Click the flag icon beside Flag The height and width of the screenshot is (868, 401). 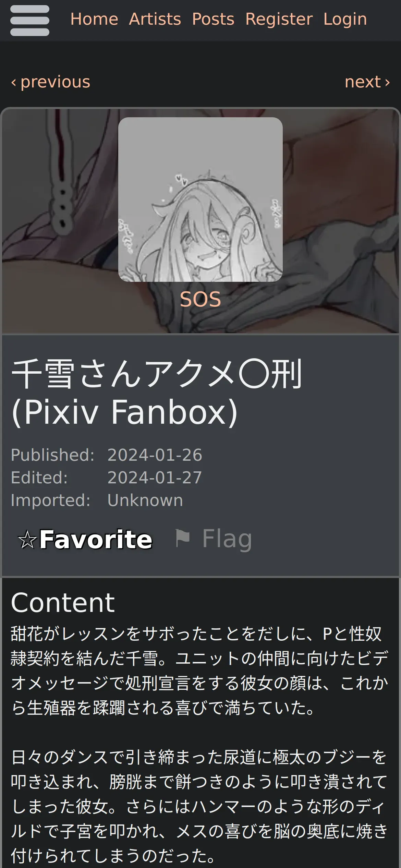pos(182,538)
